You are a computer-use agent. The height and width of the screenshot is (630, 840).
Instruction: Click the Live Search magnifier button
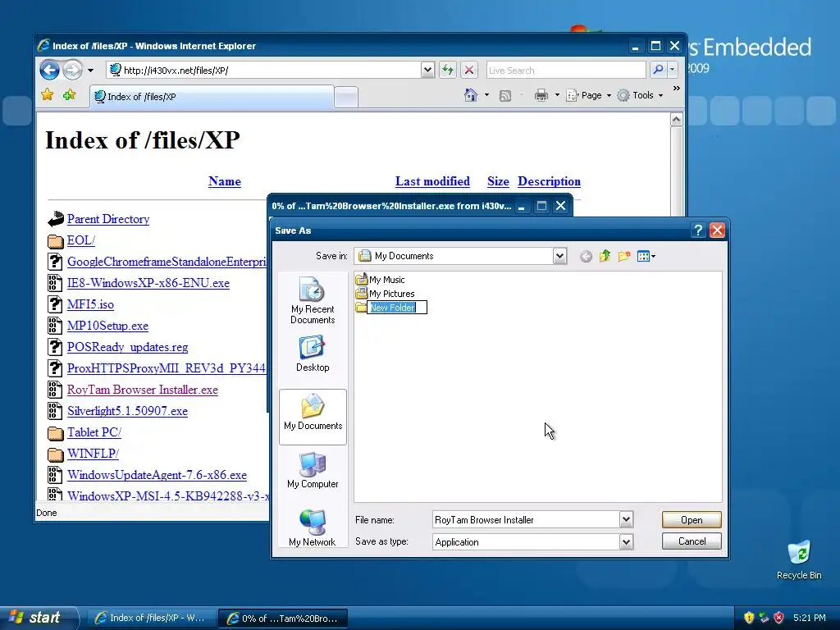658,70
